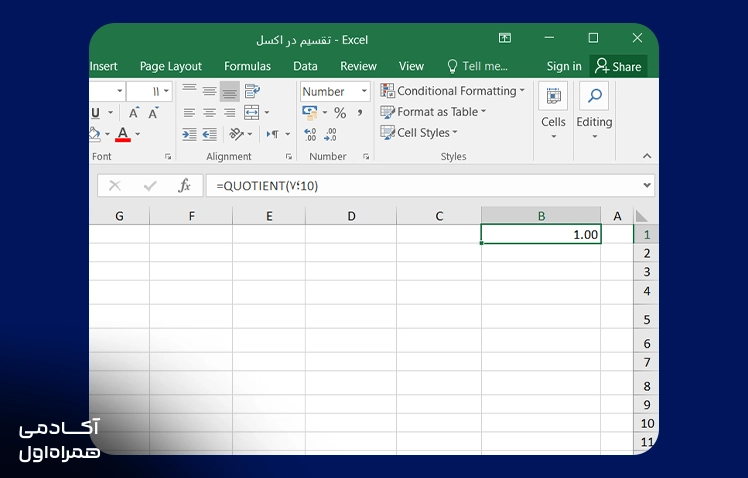The image size is (748, 478).
Task: Cancel the formula entry with X
Action: tap(114, 186)
